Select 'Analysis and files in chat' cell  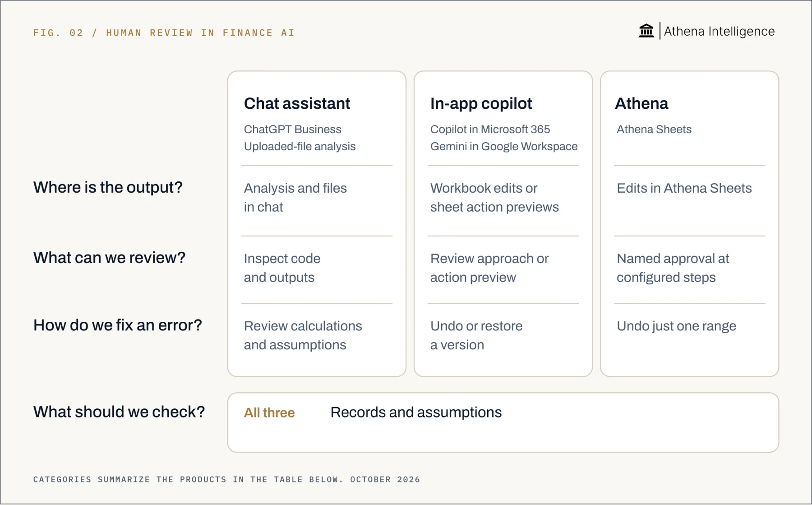tap(295, 197)
